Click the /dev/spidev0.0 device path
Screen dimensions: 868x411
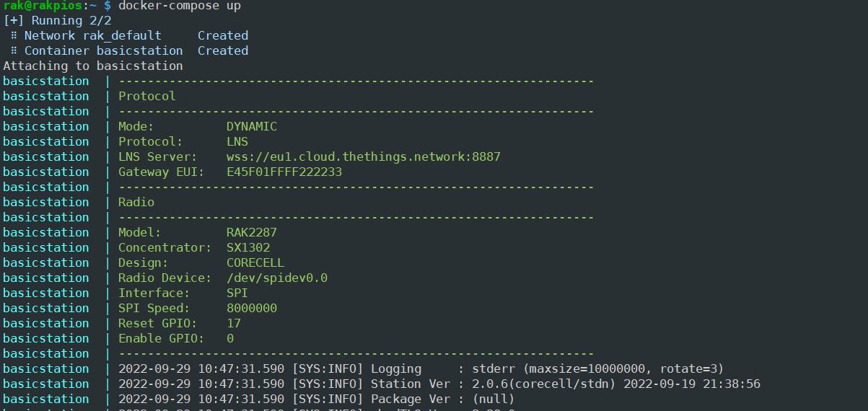[276, 278]
